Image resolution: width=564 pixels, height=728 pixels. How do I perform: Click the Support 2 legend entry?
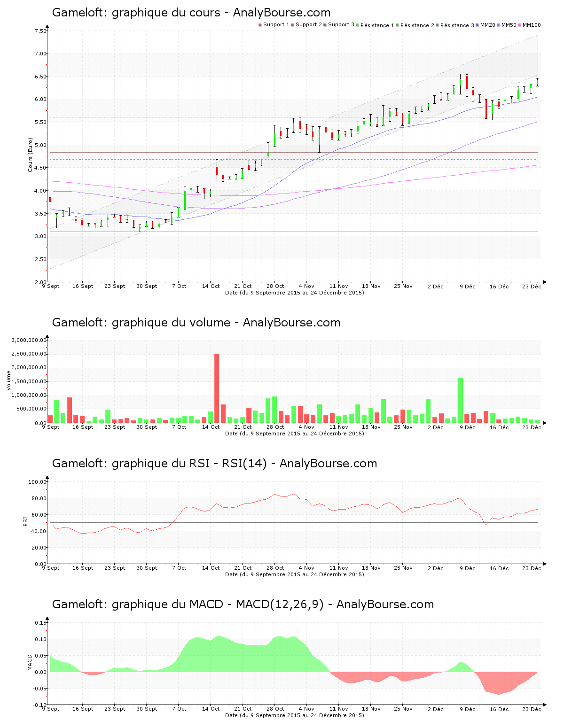click(306, 25)
